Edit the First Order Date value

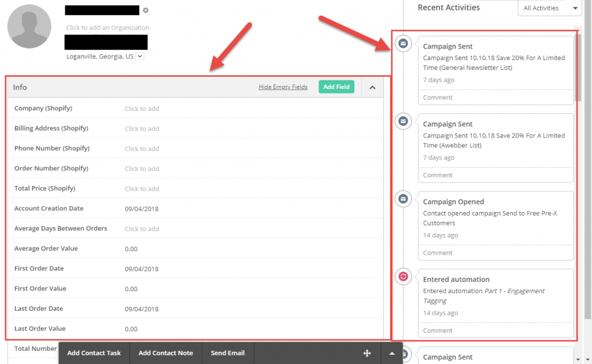(x=142, y=269)
